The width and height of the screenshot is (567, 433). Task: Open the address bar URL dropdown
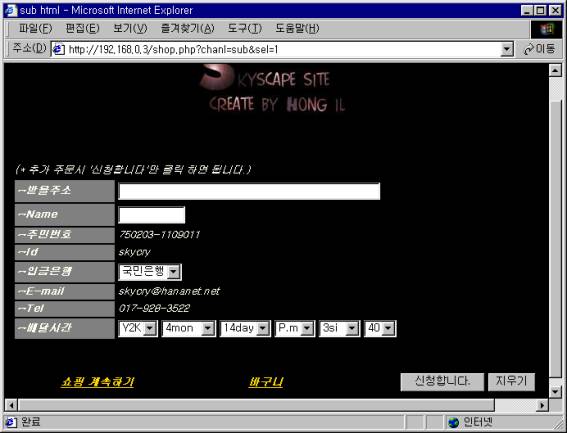pos(507,50)
